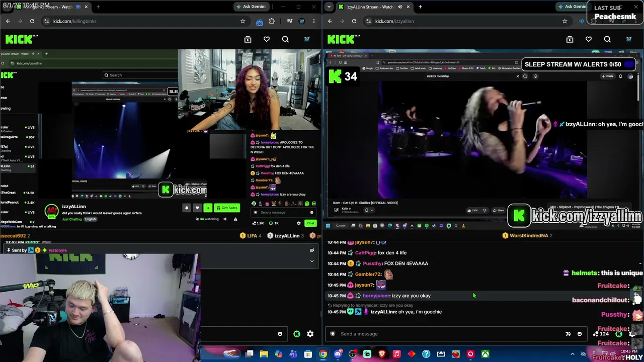Open Task View from the taskbar

[249, 354]
